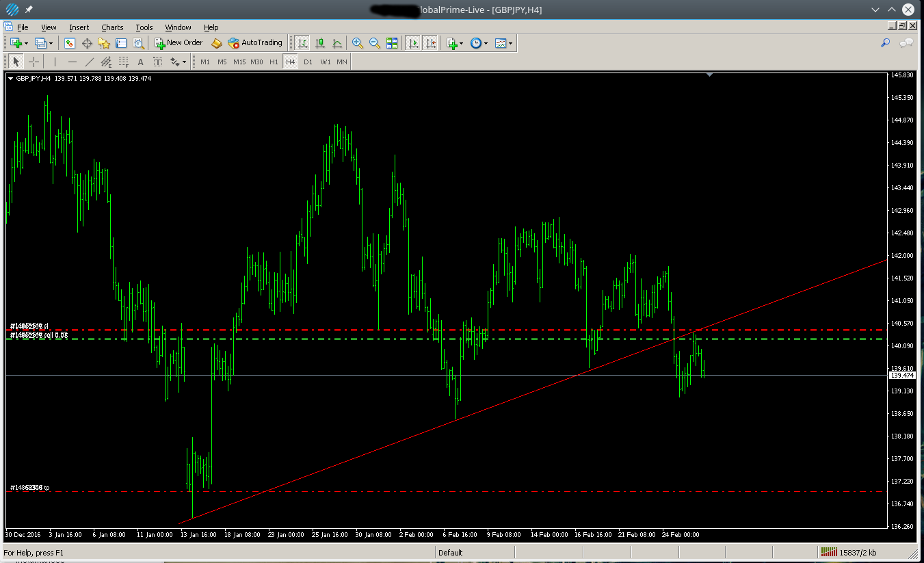Expand the Periods clock dropdown arrow

coord(486,43)
